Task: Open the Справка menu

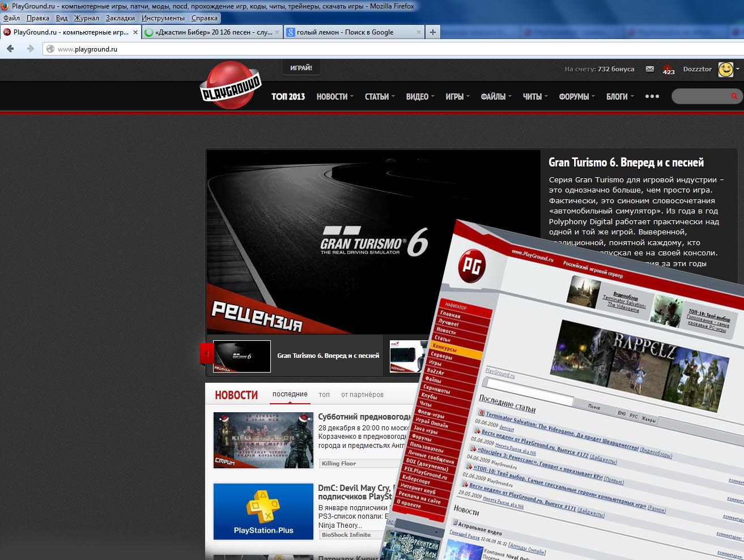Action: pyautogui.click(x=205, y=18)
